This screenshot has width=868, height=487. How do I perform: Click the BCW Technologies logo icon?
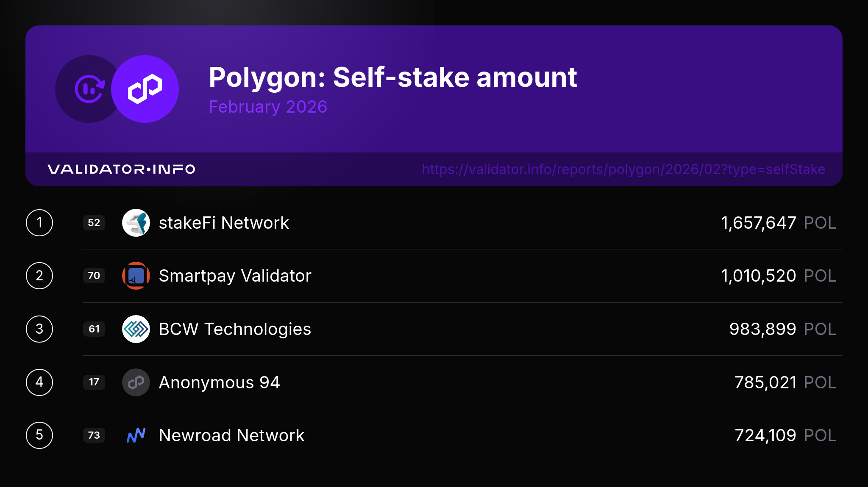[136, 329]
